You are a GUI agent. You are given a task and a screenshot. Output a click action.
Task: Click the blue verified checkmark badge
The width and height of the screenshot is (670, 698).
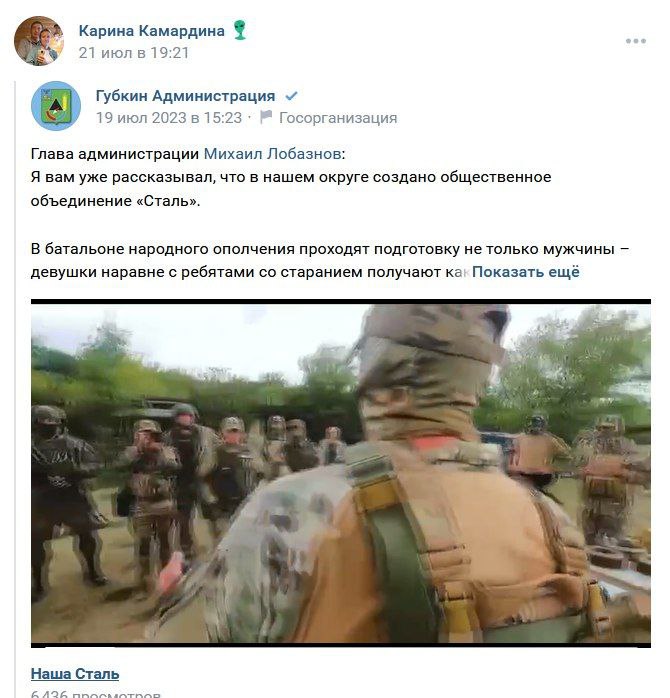pos(291,96)
